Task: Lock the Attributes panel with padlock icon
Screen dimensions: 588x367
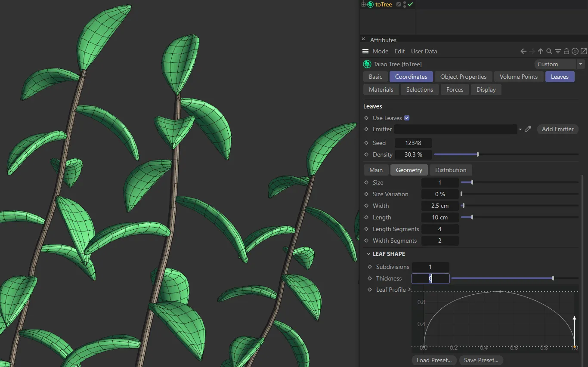Action: click(566, 51)
